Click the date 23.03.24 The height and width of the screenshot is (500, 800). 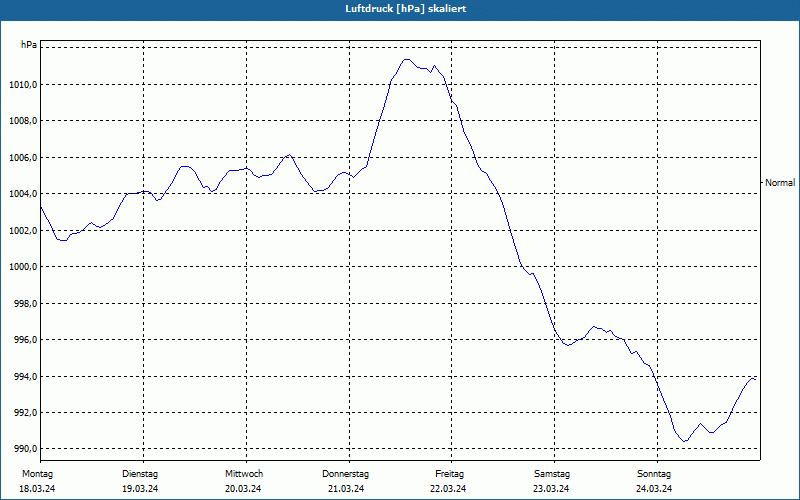click(551, 489)
